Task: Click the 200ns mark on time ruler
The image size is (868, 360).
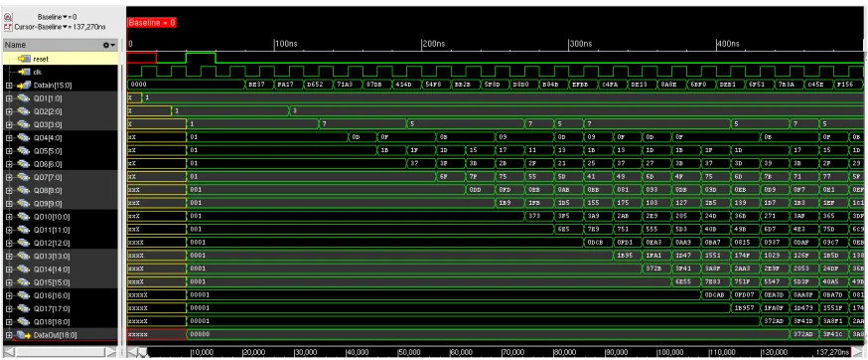Action: pyautogui.click(x=433, y=44)
